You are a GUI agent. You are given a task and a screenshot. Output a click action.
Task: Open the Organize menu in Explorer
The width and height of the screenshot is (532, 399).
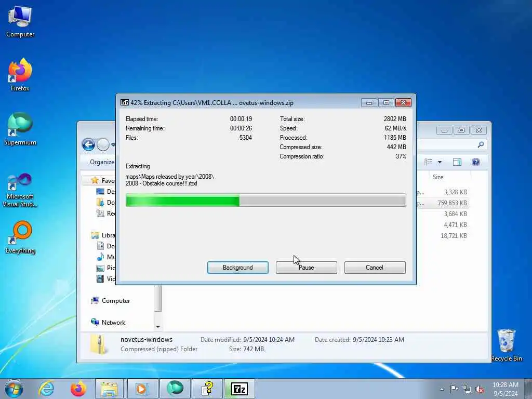[x=102, y=162]
